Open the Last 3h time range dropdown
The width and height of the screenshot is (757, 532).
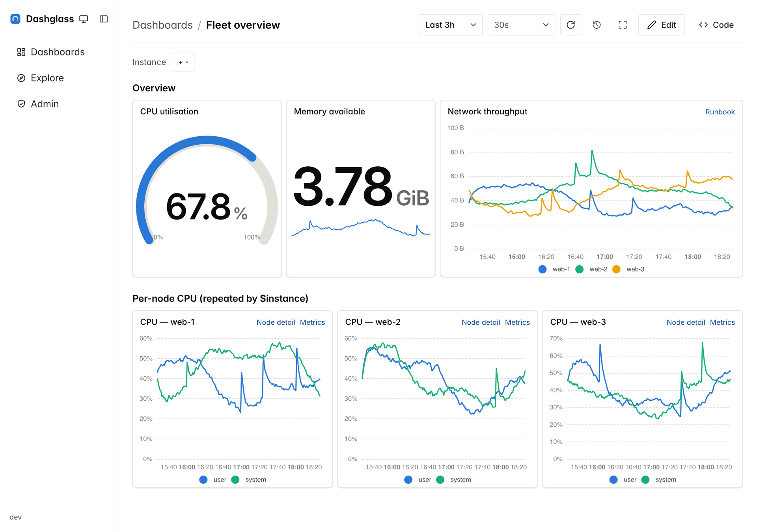coord(450,25)
